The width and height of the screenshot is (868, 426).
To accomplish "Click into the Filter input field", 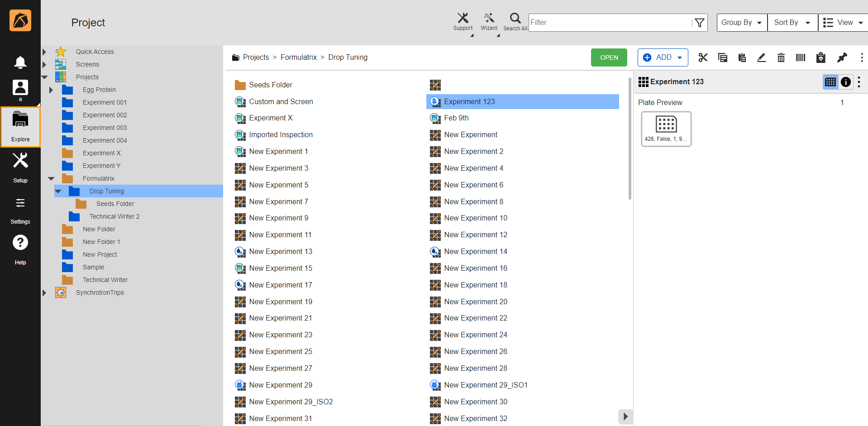I will click(610, 23).
